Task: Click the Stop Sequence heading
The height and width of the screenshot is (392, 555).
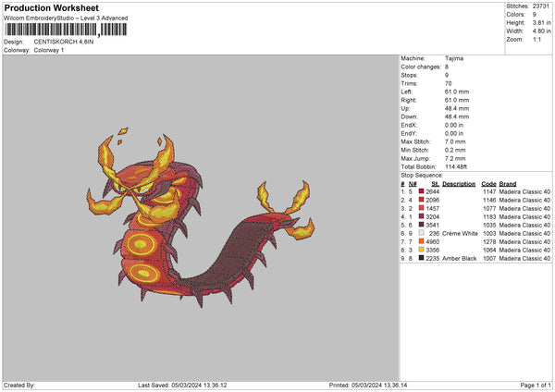Action: pos(422,175)
